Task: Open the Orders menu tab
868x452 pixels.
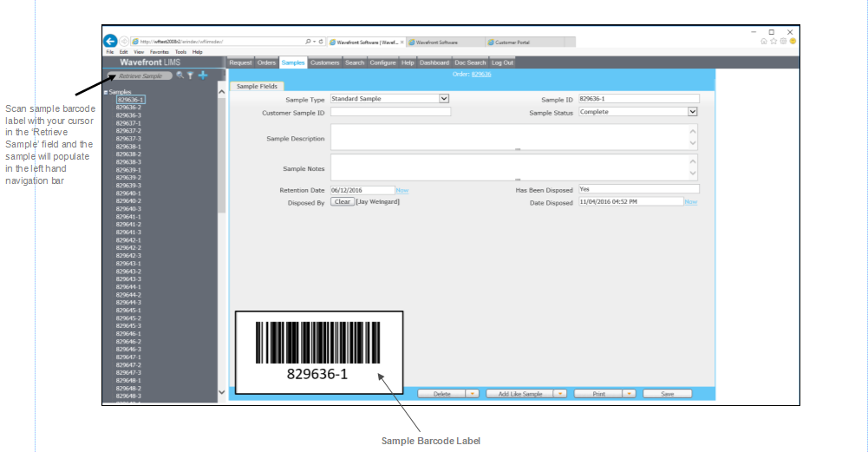Action: point(266,62)
